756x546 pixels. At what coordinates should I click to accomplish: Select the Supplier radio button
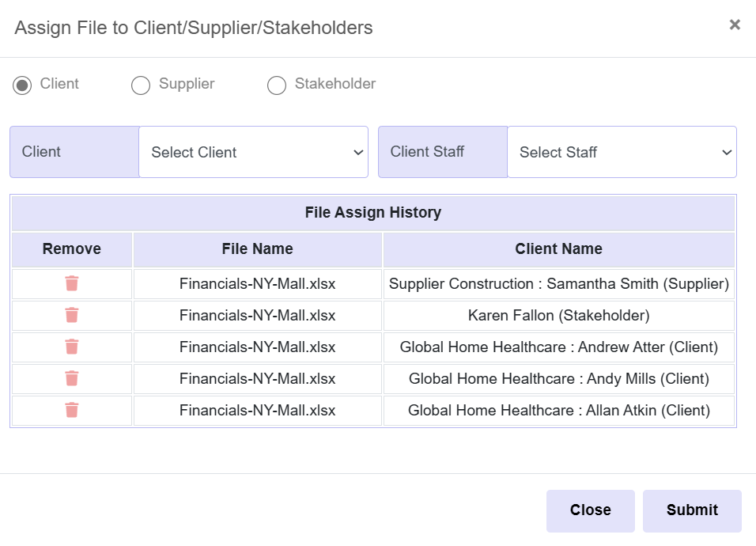coord(140,85)
